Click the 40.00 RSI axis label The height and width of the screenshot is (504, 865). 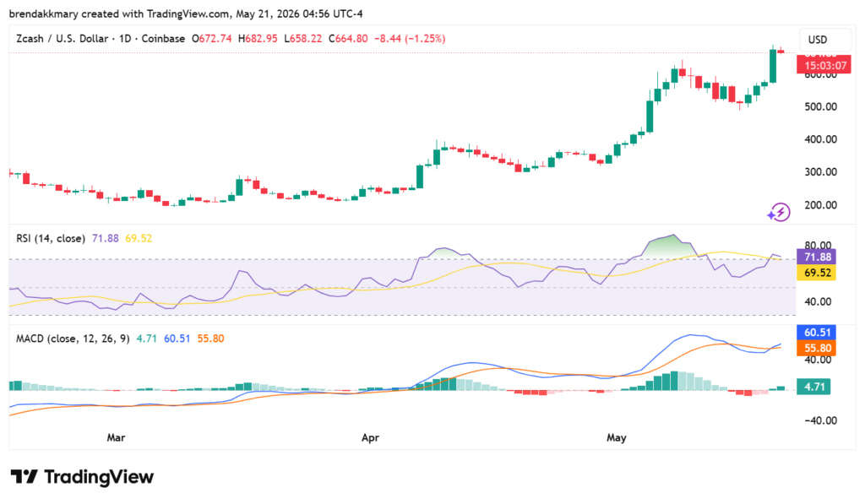(818, 301)
